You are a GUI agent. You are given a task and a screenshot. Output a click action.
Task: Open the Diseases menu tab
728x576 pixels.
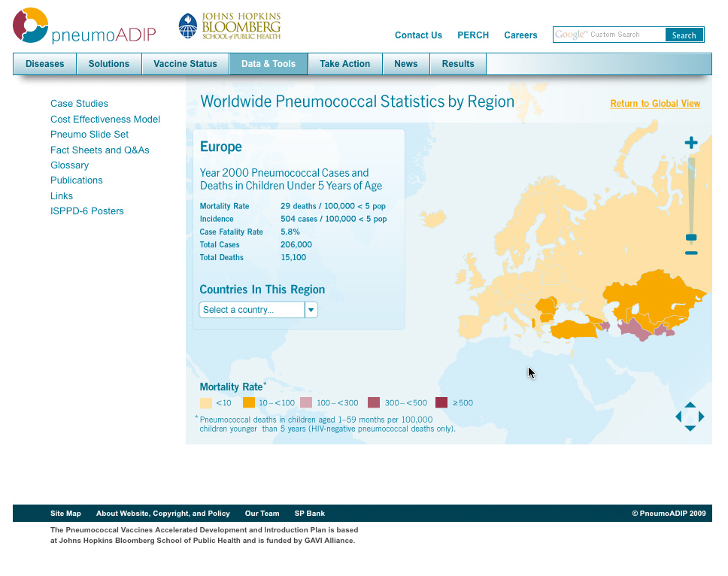(45, 64)
